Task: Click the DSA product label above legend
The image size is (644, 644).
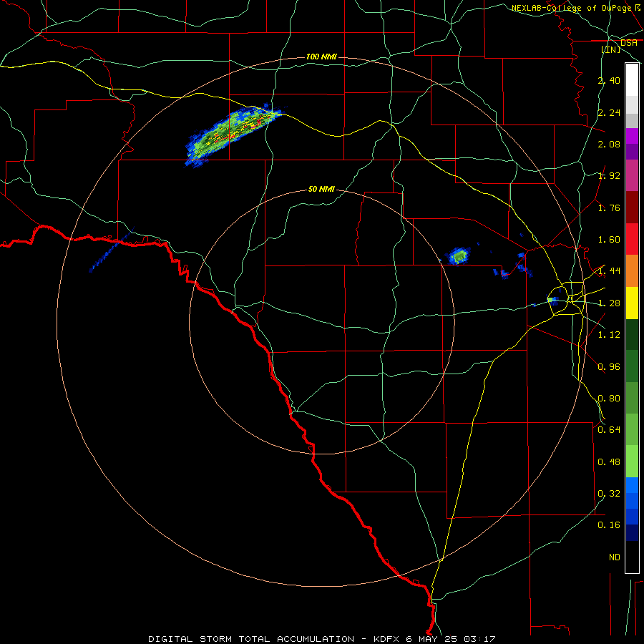Action: [629, 42]
